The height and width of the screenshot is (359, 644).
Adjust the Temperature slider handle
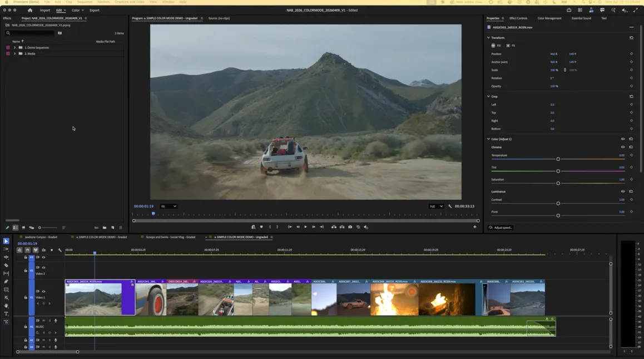coord(558,159)
